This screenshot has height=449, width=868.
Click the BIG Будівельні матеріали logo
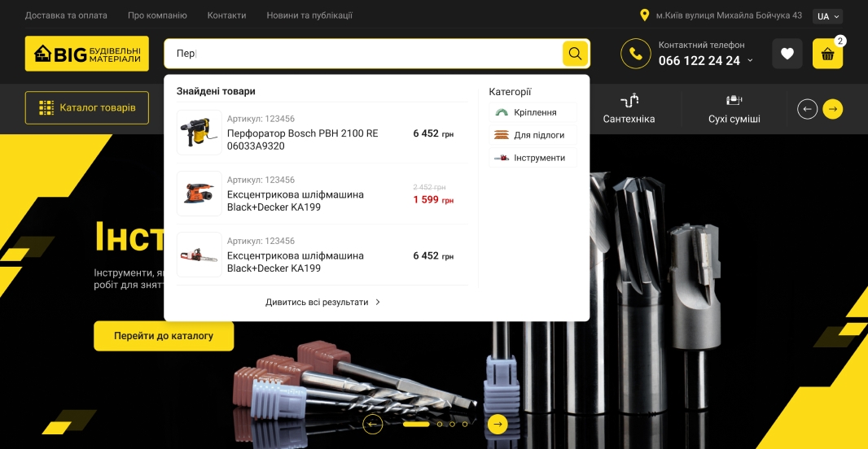pos(87,54)
